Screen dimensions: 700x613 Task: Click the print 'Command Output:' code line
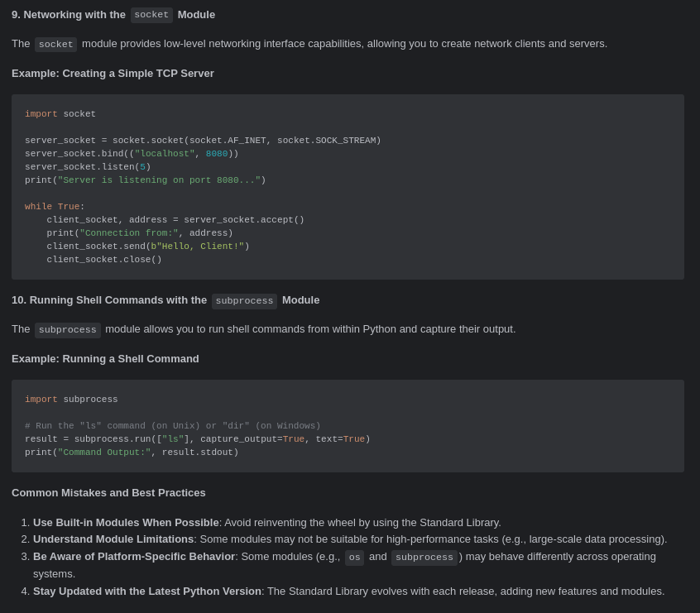pyautogui.click(x=132, y=453)
